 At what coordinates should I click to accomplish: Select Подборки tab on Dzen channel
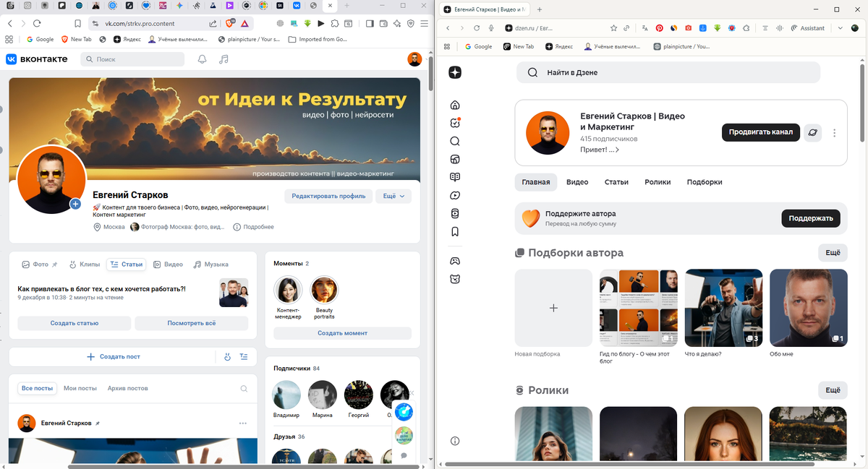point(705,182)
